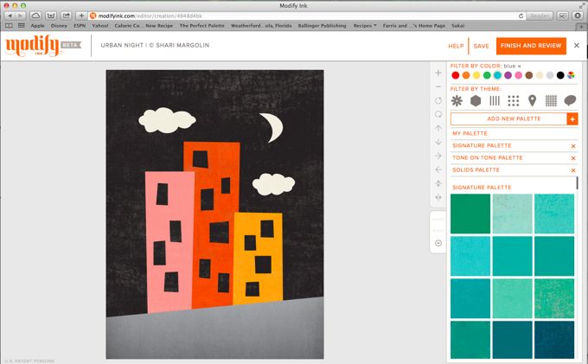Filter by cream color dot
The height and width of the screenshot is (364, 588).
[540, 75]
